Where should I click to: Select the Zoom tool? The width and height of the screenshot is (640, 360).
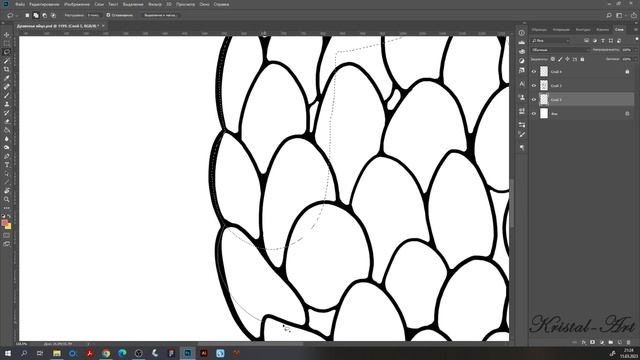coord(7,199)
